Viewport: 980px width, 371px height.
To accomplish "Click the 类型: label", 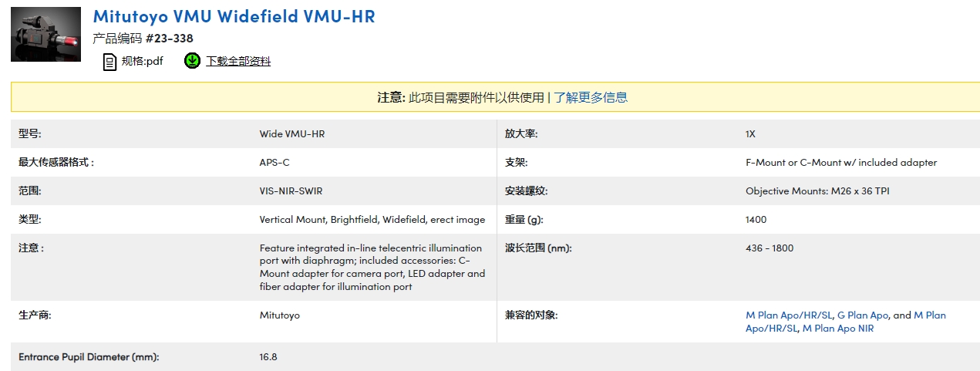I will (x=30, y=220).
